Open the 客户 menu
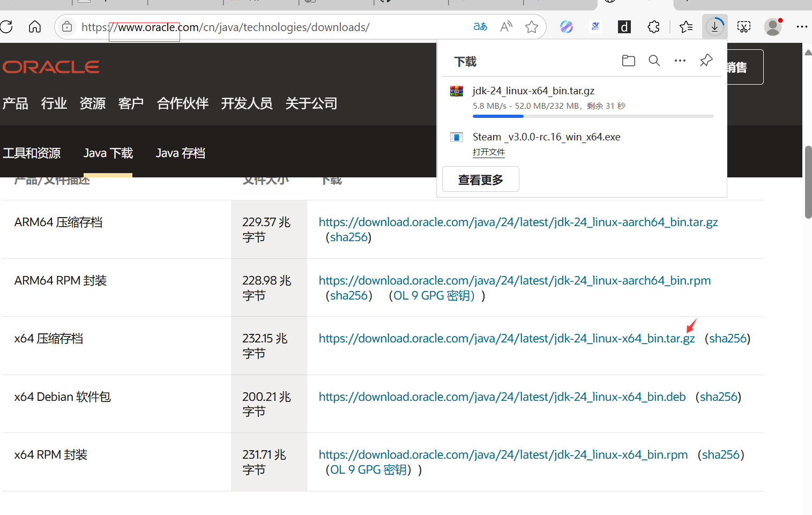 [x=131, y=103]
